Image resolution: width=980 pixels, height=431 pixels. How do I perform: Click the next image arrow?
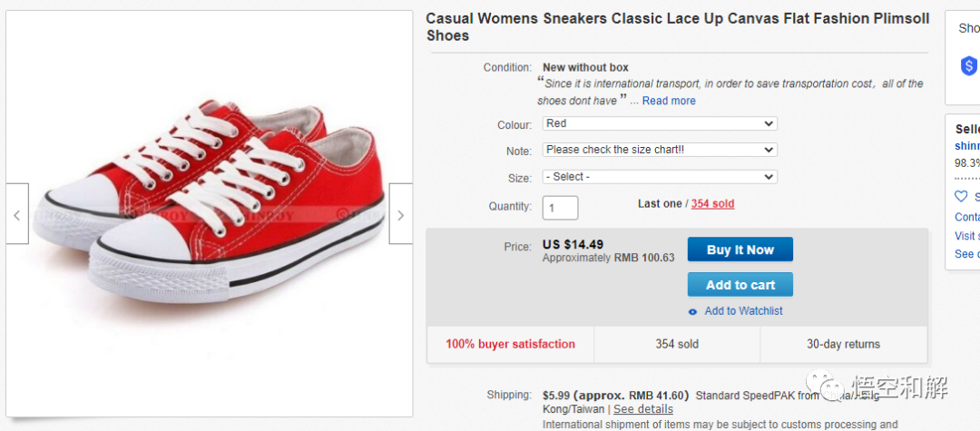(x=400, y=215)
